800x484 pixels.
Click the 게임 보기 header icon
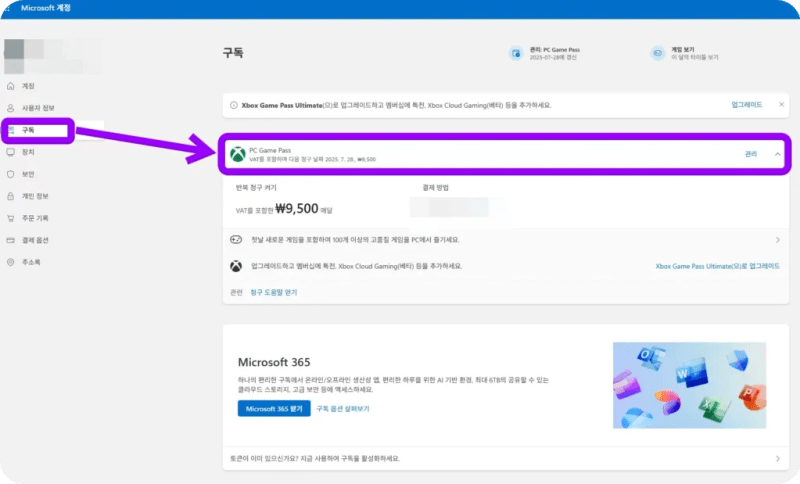point(658,53)
